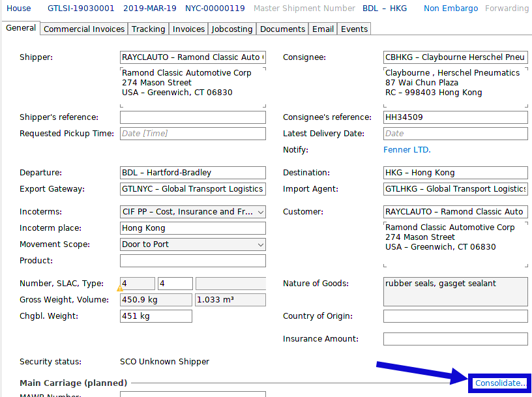Open the Tracking tab
This screenshot has width=532, height=397.
(x=148, y=29)
